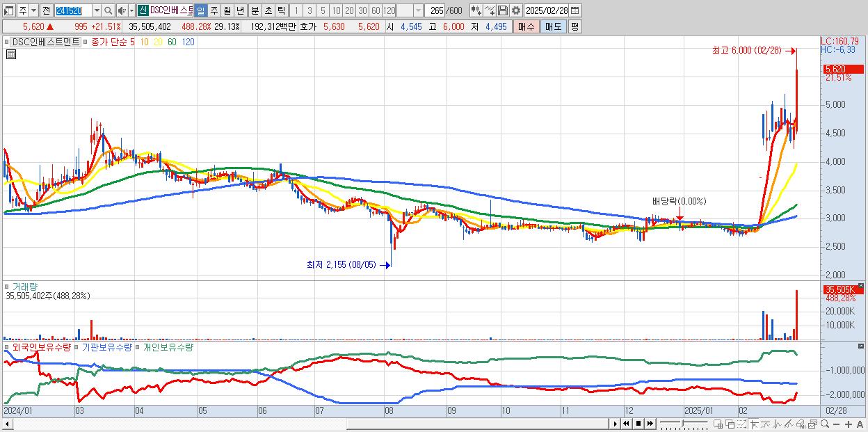The width and height of the screenshot is (868, 432).
Task: Select the 분 minute period toggle
Action: (x=255, y=10)
